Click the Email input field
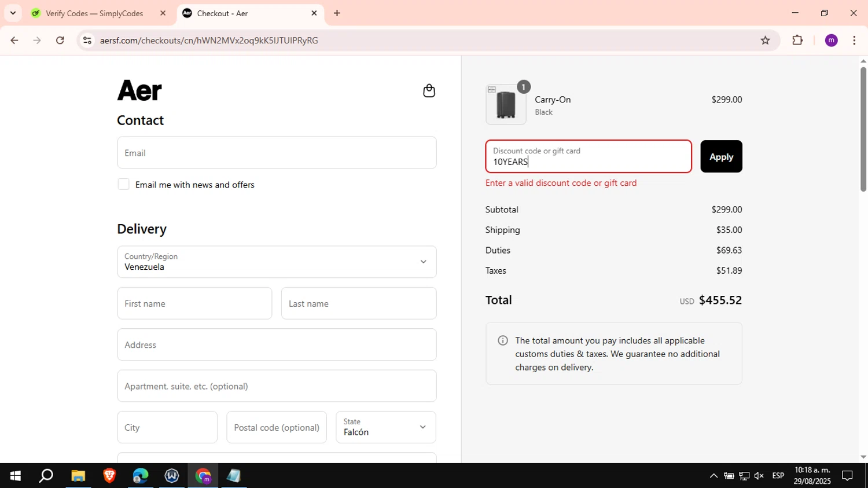868x488 pixels. pyautogui.click(x=277, y=153)
